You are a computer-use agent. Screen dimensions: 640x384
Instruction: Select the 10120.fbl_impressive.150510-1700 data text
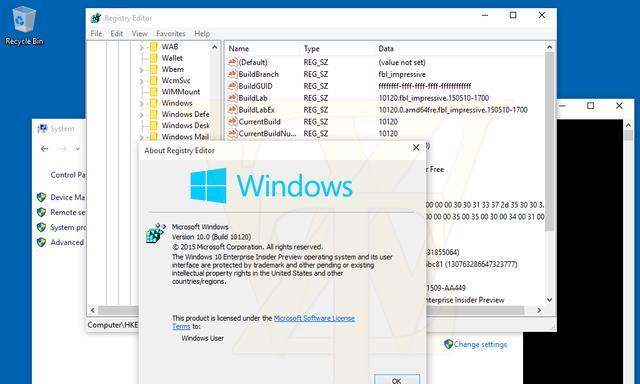coord(433,98)
